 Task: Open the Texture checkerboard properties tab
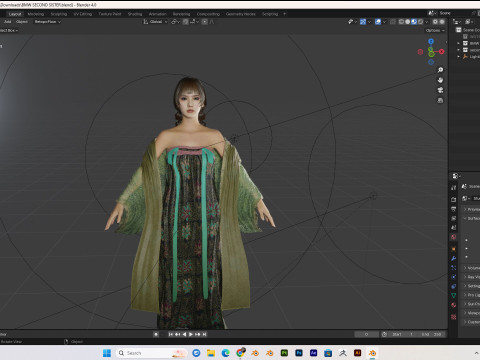pyautogui.click(x=454, y=317)
